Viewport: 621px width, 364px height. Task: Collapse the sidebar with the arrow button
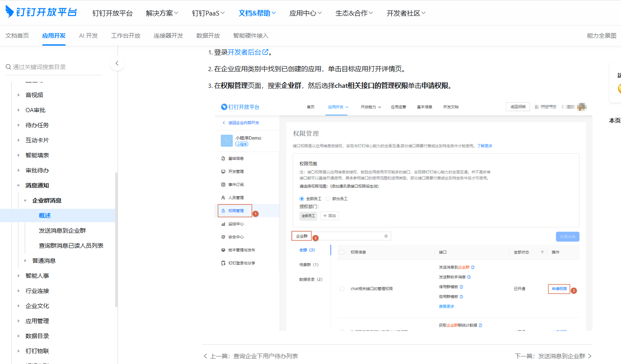[x=117, y=64]
